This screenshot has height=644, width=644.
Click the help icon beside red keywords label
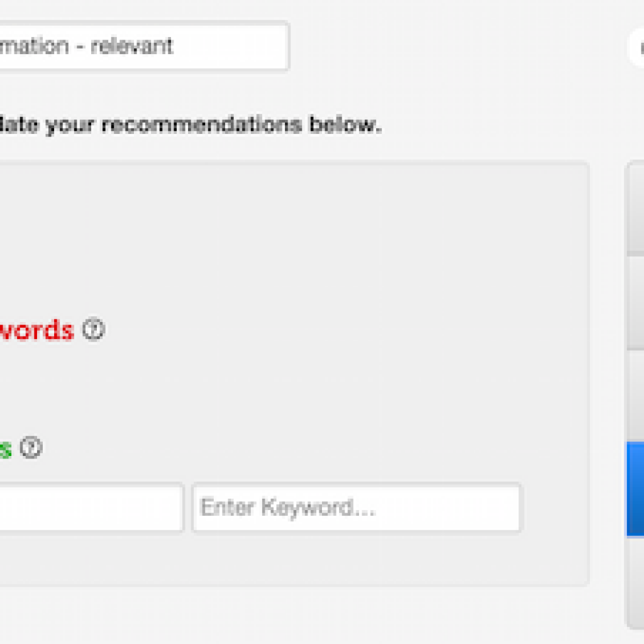click(x=94, y=330)
